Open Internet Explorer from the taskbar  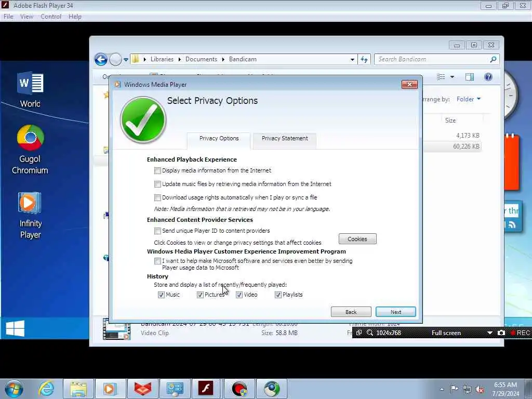click(x=46, y=389)
